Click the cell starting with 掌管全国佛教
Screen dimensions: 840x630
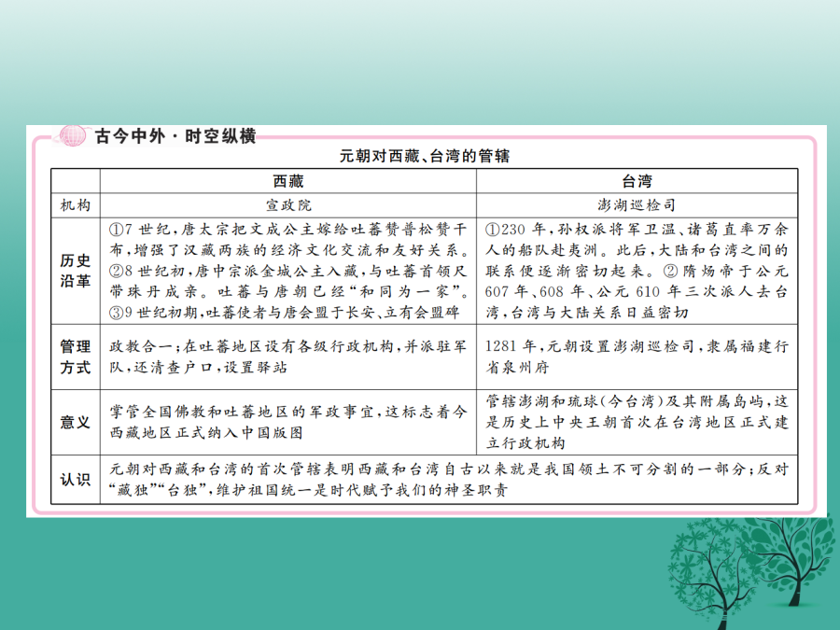pyautogui.click(x=287, y=422)
